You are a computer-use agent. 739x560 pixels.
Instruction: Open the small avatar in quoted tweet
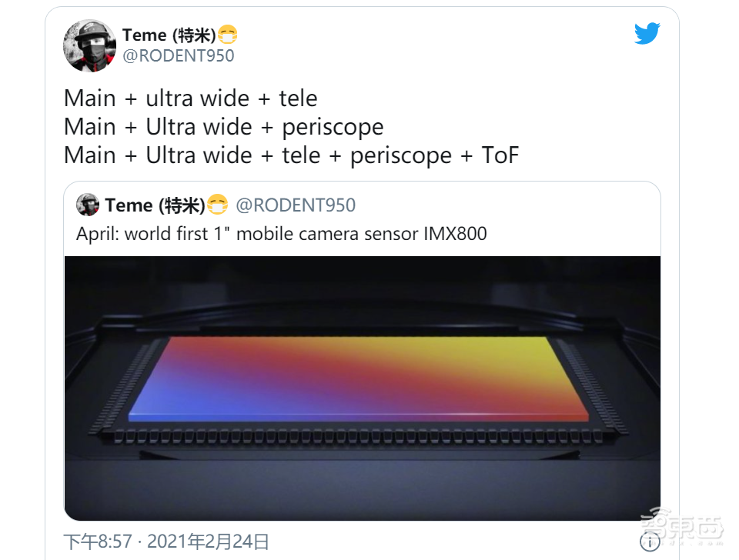point(88,205)
